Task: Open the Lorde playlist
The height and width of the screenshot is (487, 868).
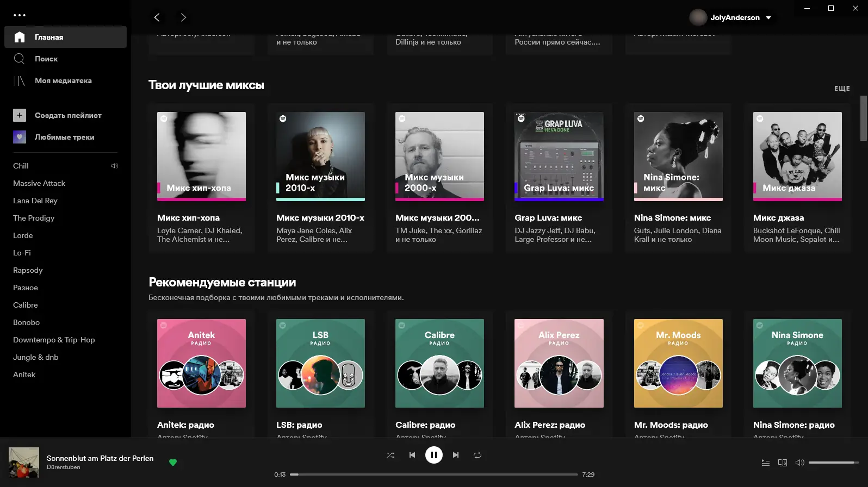Action: pyautogui.click(x=23, y=235)
